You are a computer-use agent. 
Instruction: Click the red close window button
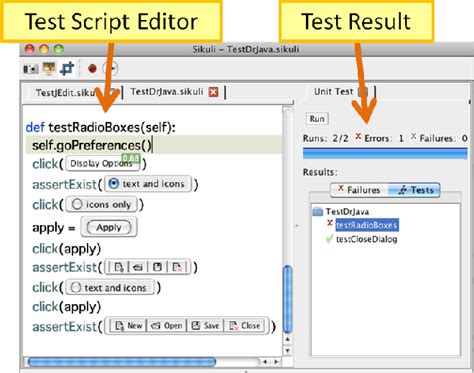click(x=30, y=49)
